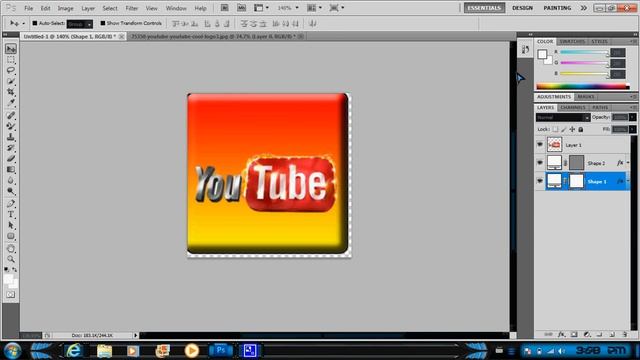Image resolution: width=640 pixels, height=360 pixels.
Task: Select the History Brush tool
Action: (11, 148)
